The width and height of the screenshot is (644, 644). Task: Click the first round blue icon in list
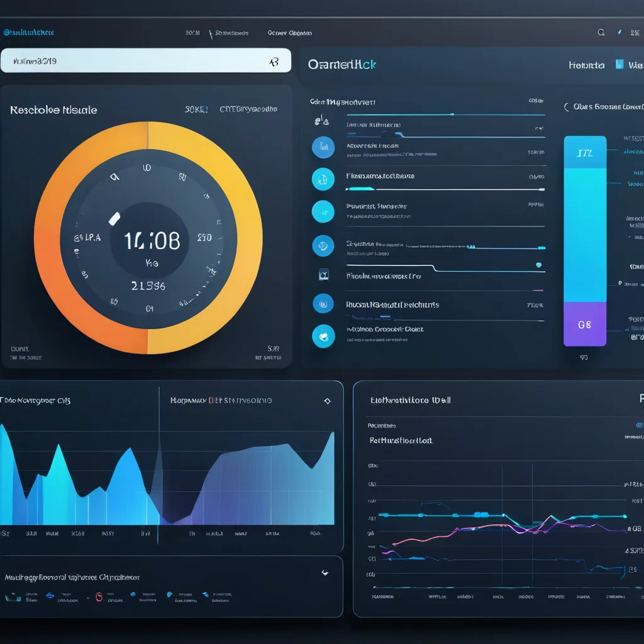point(323,147)
